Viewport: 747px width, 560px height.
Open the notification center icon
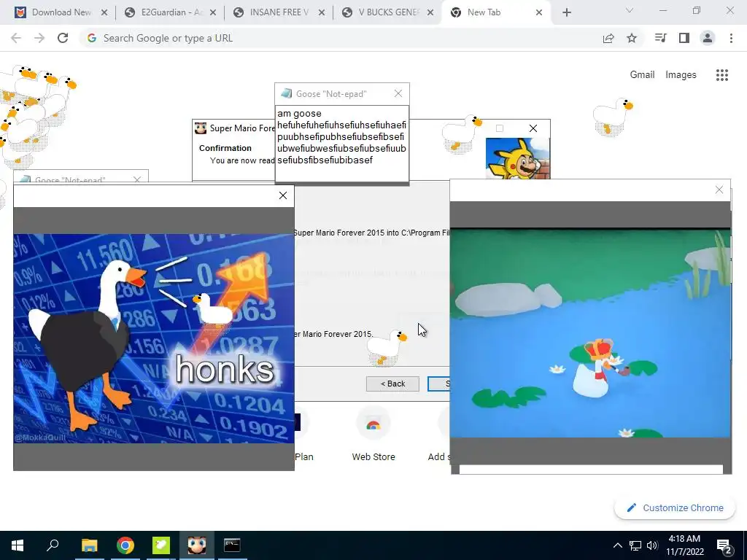tap(724, 546)
